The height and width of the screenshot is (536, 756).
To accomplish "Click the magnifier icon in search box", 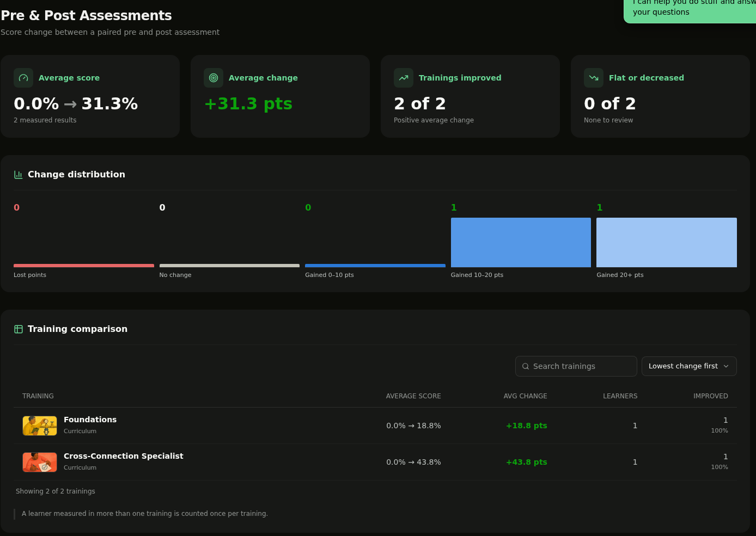I will [x=526, y=366].
